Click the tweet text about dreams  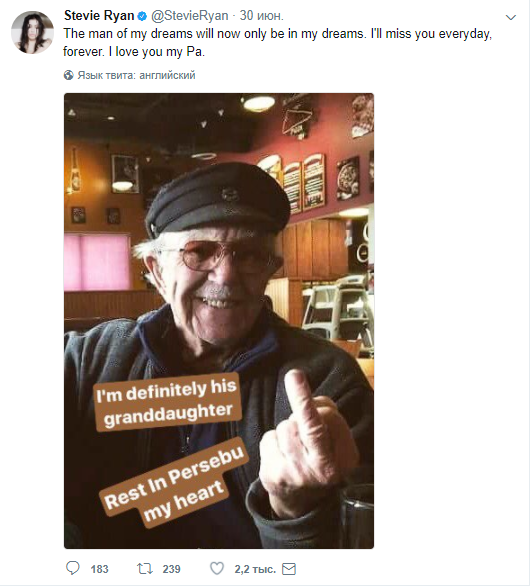click(x=277, y=42)
